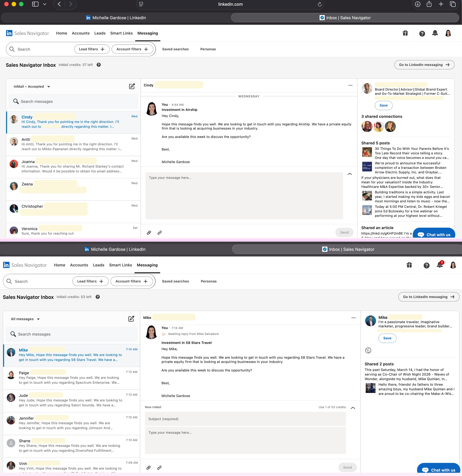Open Jude's message about Satori Sounds

tap(71, 401)
